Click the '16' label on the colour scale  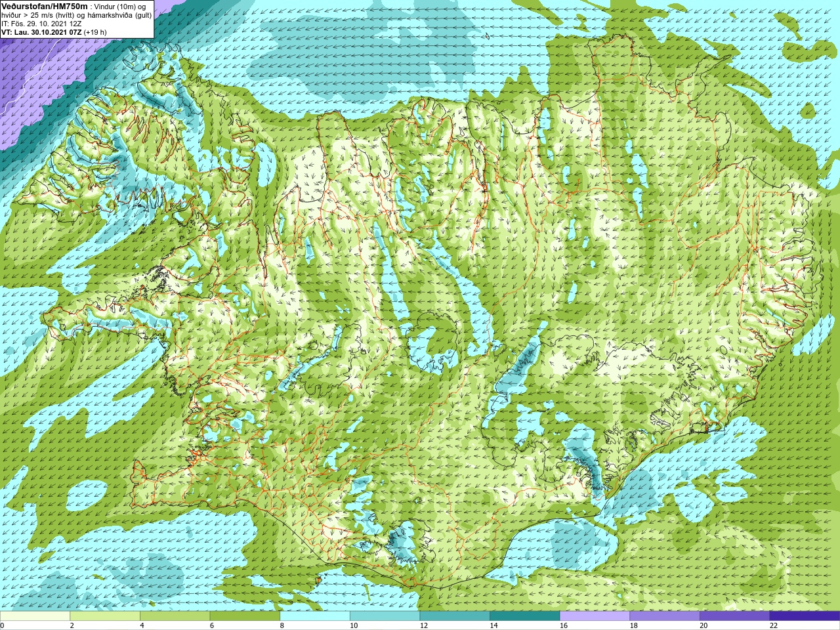point(564,625)
